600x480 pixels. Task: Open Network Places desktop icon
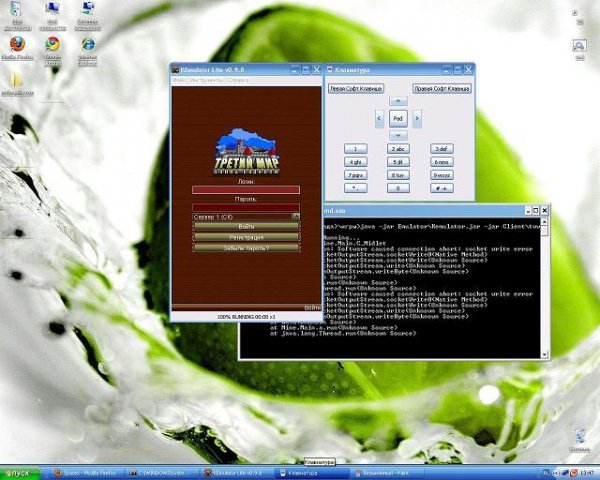(x=88, y=10)
